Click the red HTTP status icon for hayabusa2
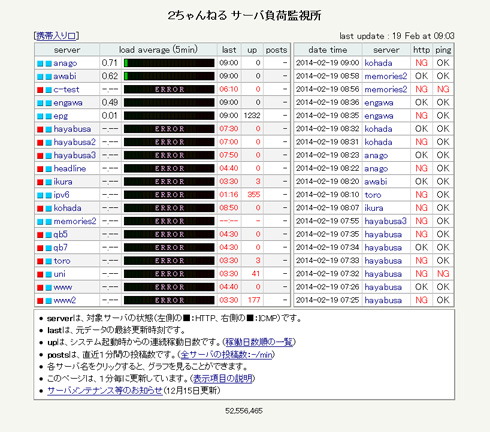The height and width of the screenshot is (432, 490). click(40, 142)
